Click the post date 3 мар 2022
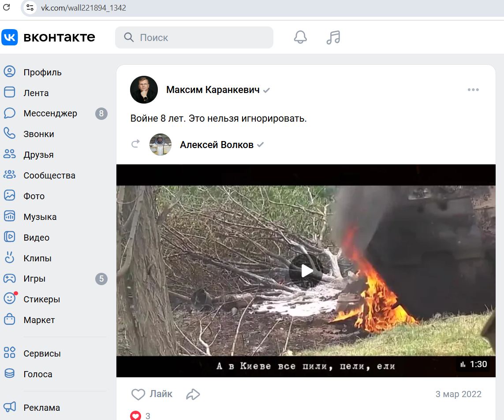 (x=458, y=394)
